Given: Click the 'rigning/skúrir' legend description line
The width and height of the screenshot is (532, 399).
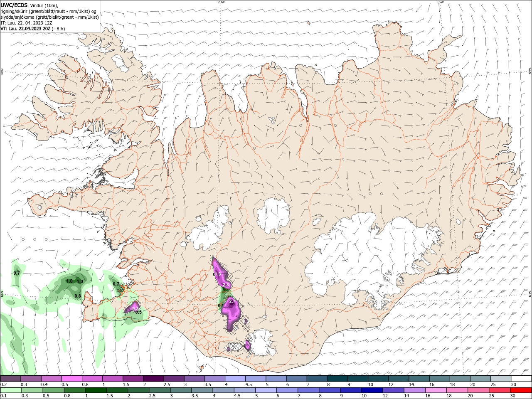Looking at the screenshot, I should (49, 11).
